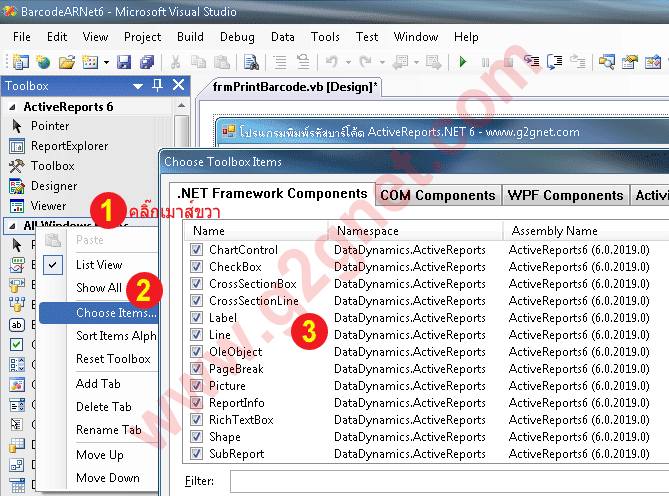The image size is (669, 496).
Task: Open the Toolbox window position dropdown arrow
Action: tap(138, 86)
